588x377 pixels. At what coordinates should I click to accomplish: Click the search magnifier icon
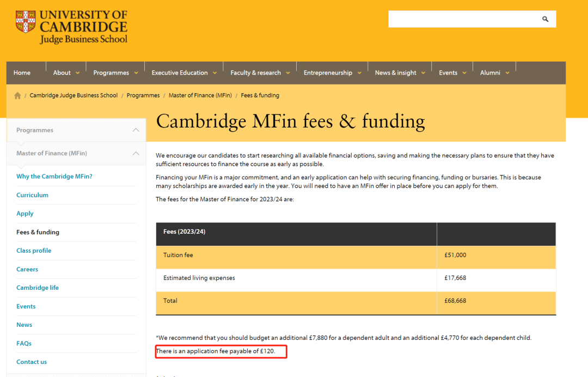pos(545,19)
